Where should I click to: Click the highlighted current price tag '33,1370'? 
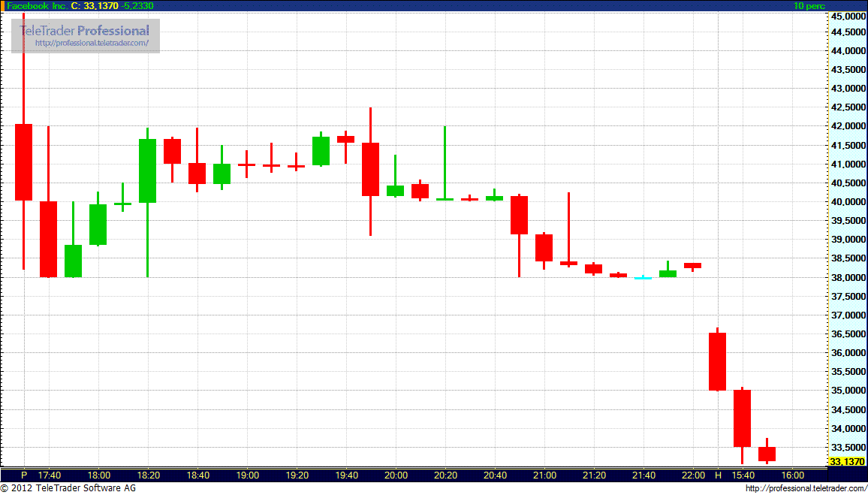[x=848, y=461]
